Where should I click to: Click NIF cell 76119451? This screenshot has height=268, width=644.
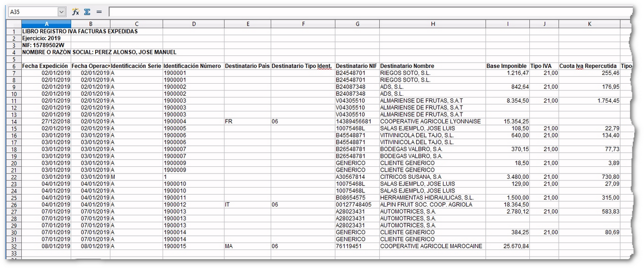point(357,246)
